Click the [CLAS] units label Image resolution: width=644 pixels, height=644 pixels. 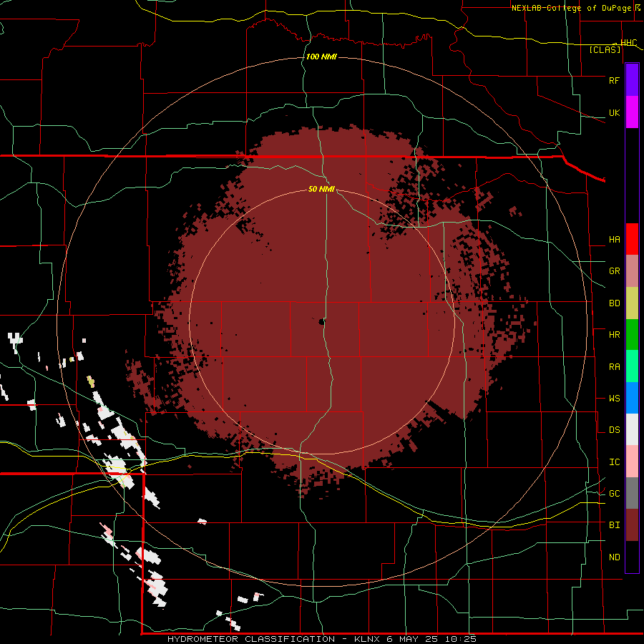coord(605,49)
